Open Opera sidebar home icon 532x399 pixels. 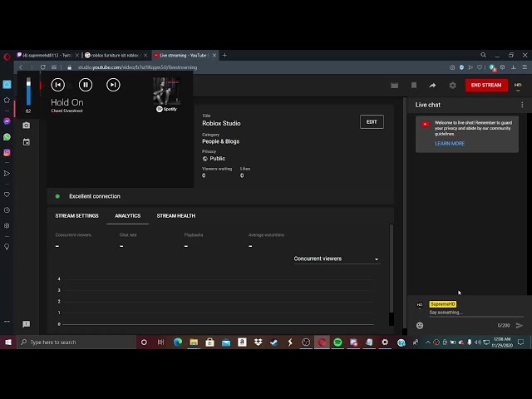[x=7, y=84]
